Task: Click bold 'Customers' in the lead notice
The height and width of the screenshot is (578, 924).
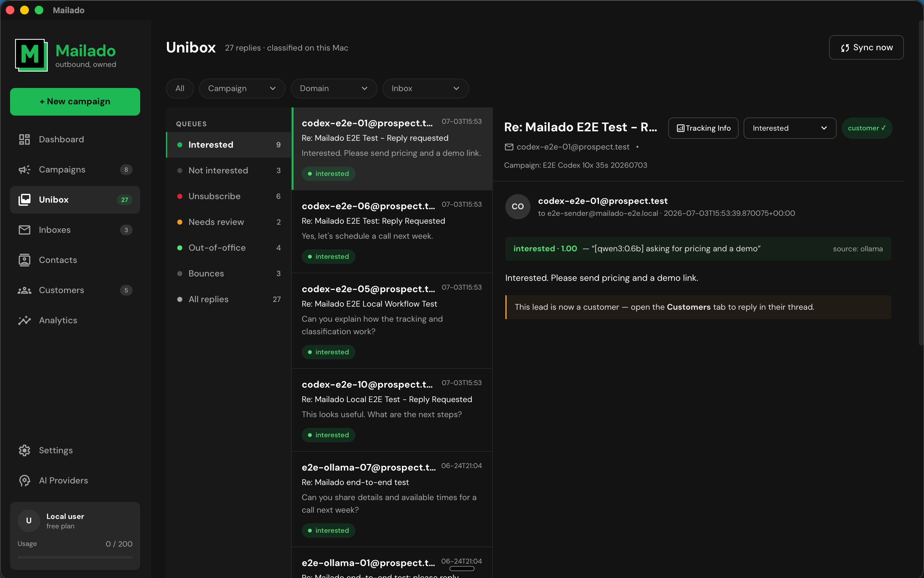Action: [688, 307]
